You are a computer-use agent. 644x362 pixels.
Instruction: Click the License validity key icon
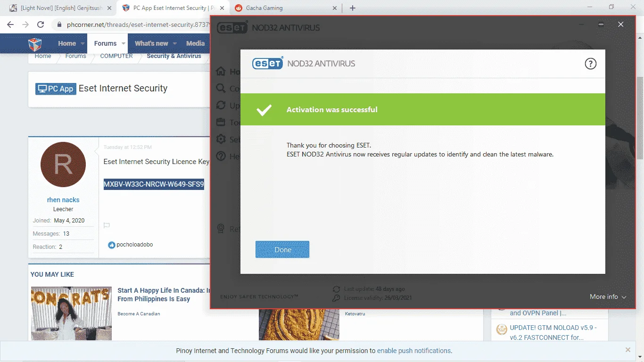pos(336,298)
